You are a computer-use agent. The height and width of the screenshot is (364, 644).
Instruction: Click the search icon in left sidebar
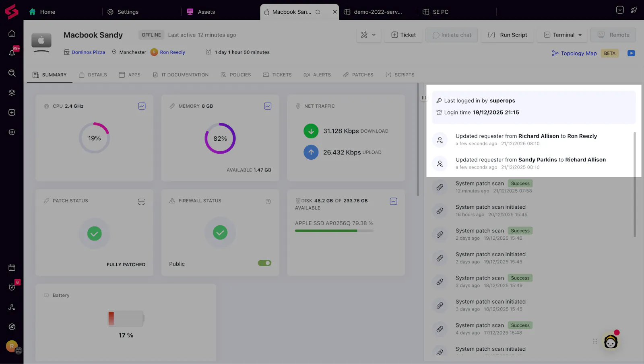point(12,73)
